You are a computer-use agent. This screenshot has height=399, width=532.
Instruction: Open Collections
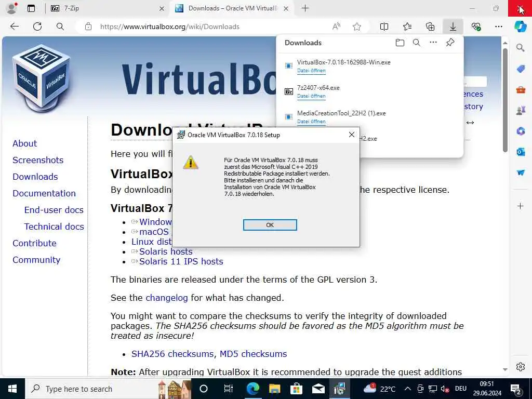point(430,26)
